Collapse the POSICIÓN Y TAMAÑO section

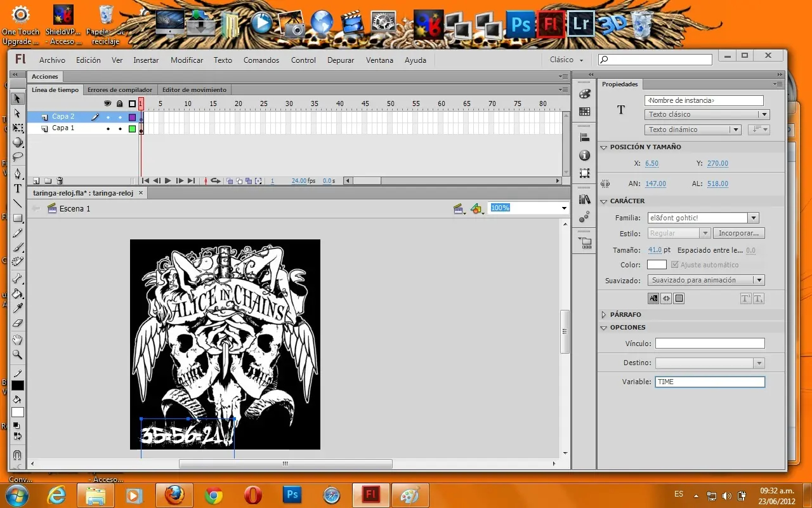pos(603,147)
